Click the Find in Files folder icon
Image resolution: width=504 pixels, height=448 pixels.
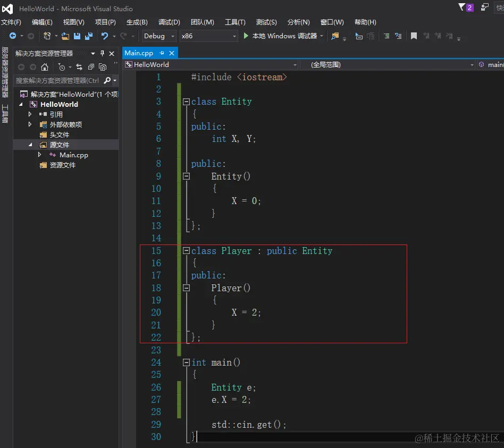pos(335,36)
